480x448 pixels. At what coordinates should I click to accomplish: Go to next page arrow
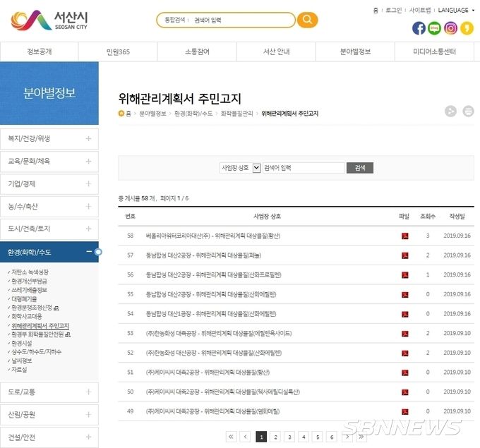[347, 437]
